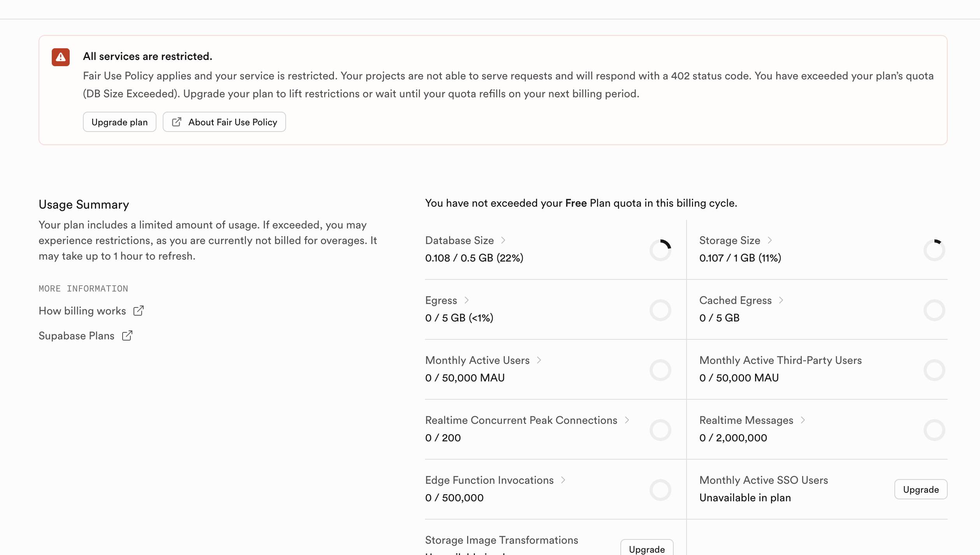Click the Egress usage ring indicator
The image size is (980, 555).
point(660,310)
